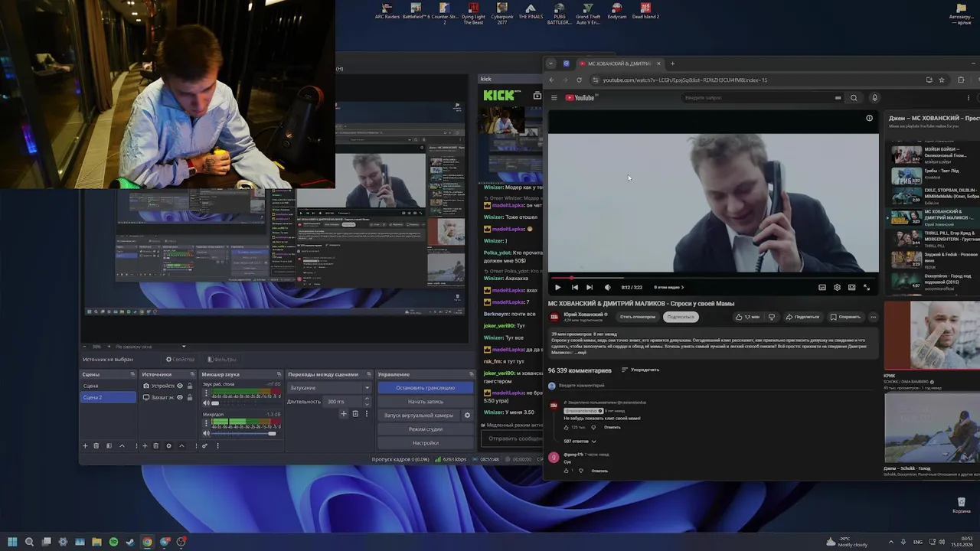Open source properties gear in Источники toolbar
The width and height of the screenshot is (980, 551).
(x=168, y=445)
